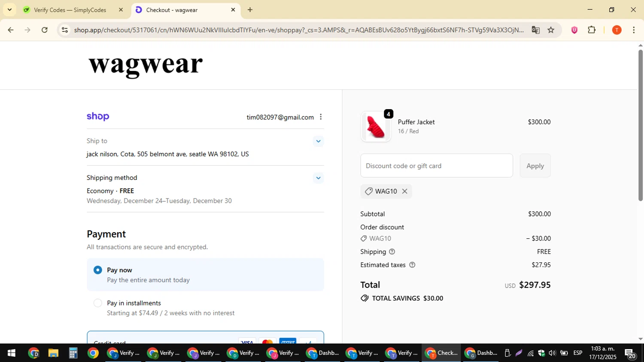Open the purple shield extension icon
The image size is (644, 362).
point(574,30)
